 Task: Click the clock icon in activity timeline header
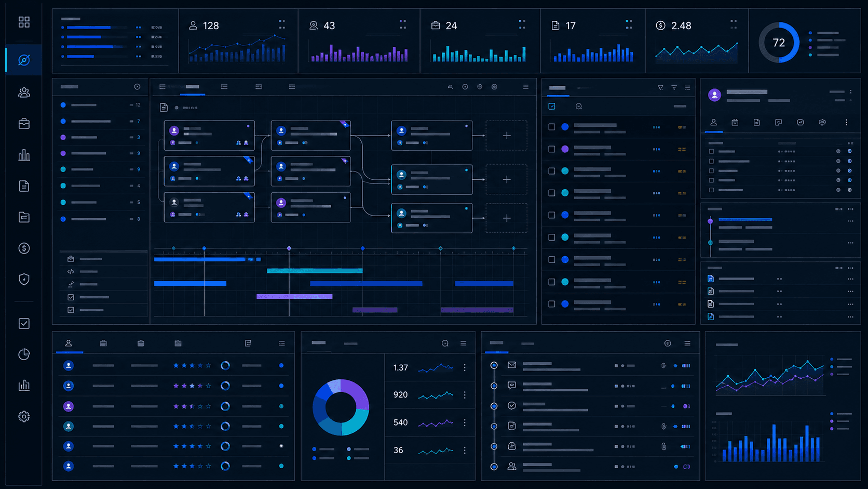pos(668,343)
